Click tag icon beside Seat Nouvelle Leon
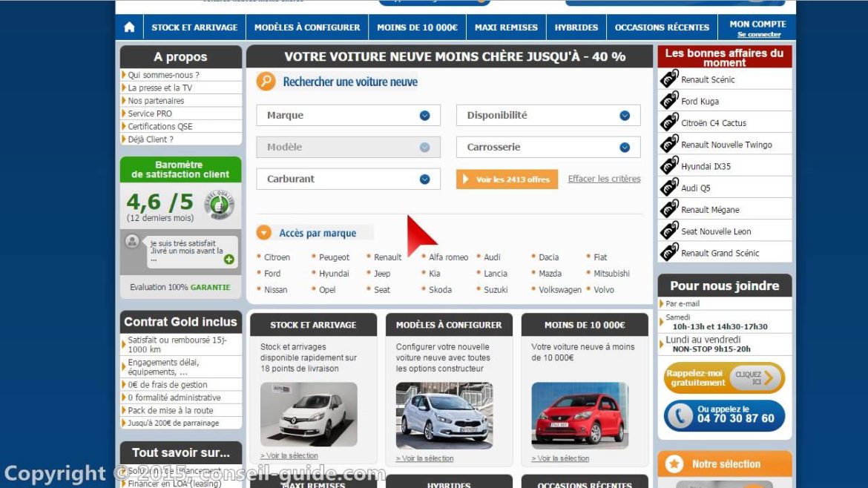Screen dimensions: 868x488 [x=669, y=231]
